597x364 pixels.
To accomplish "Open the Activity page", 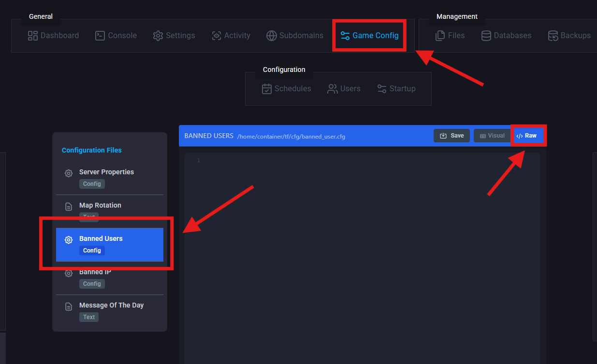I will point(231,35).
